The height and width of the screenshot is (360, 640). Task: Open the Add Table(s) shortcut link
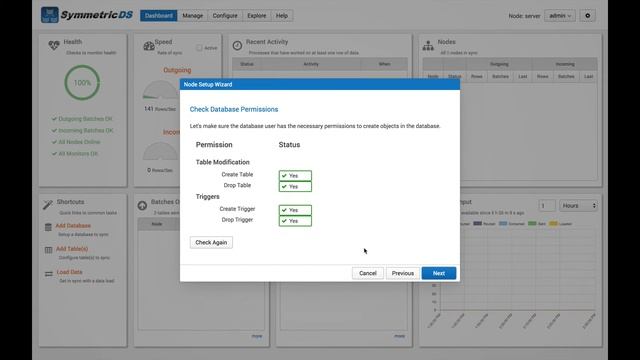(72, 249)
